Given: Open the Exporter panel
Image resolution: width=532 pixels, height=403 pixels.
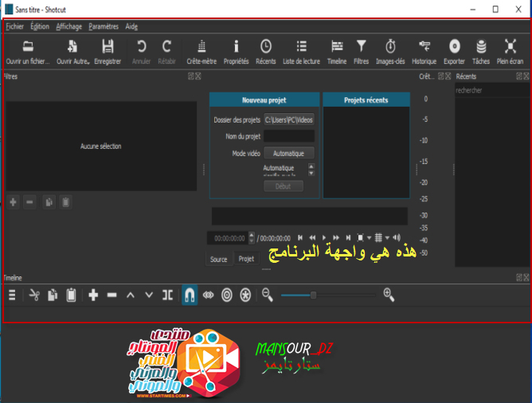Looking at the screenshot, I should coord(454,52).
